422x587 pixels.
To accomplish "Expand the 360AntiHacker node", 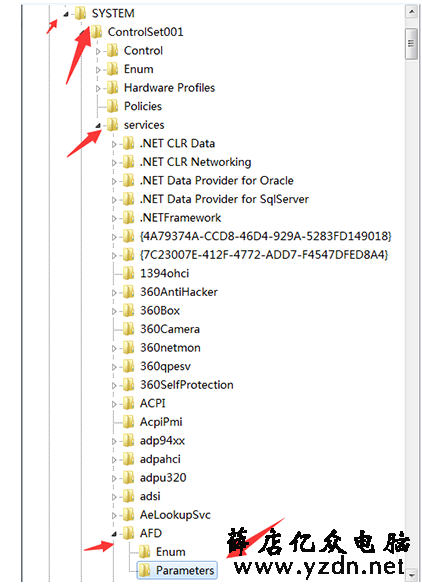I will tap(114, 292).
